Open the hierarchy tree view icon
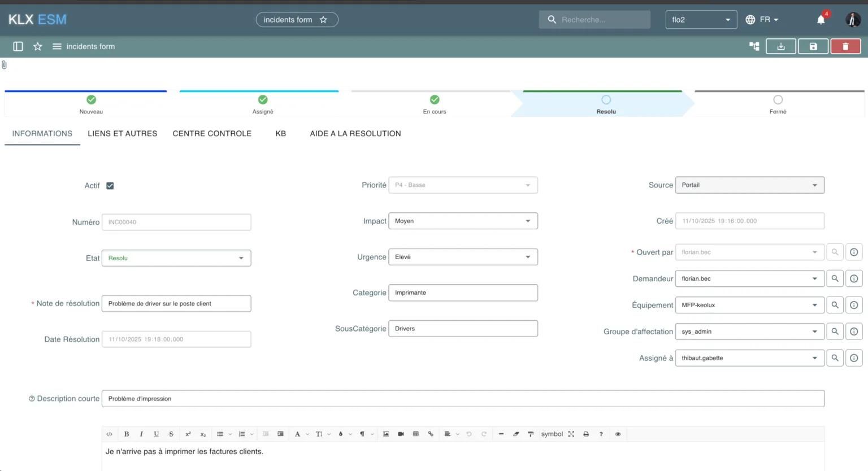Screen dimensions: 868x471 click(x=754, y=46)
